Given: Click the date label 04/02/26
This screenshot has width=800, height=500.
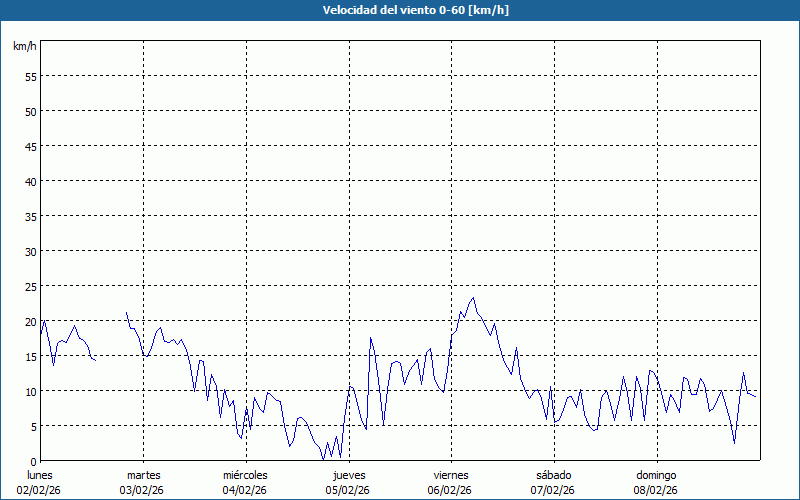Looking at the screenshot, I should 245,490.
